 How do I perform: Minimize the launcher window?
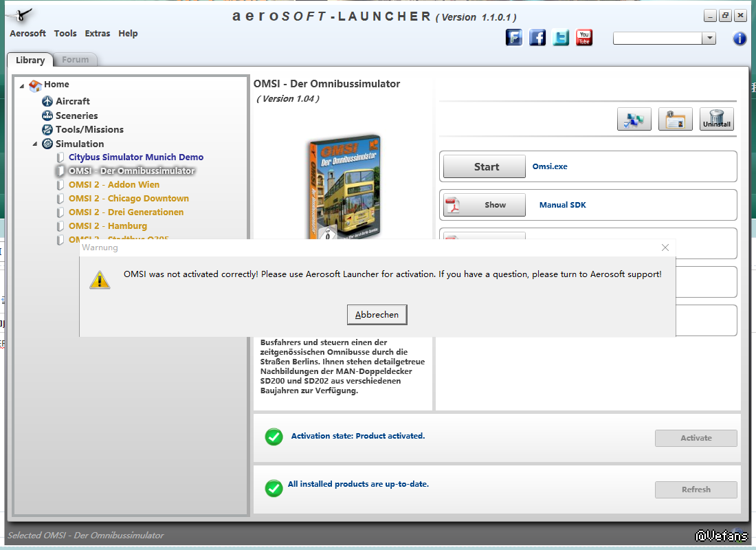tap(710, 16)
